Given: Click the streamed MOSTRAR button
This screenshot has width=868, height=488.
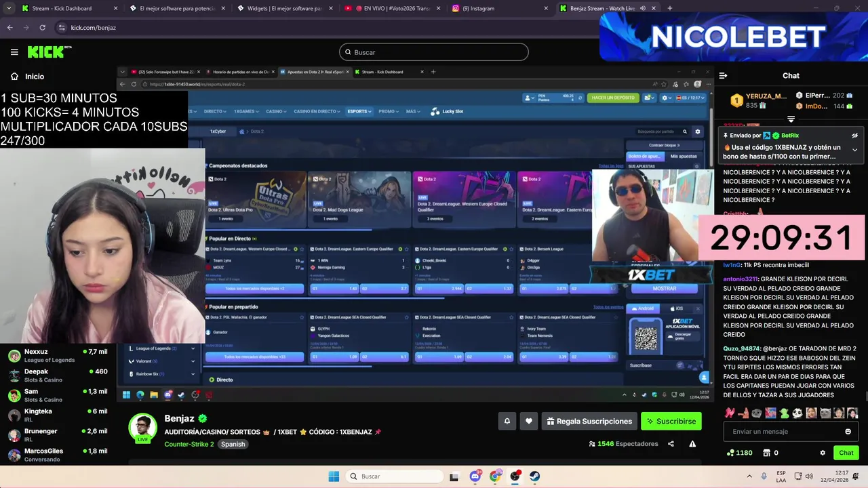Looking at the screenshot, I should (665, 288).
